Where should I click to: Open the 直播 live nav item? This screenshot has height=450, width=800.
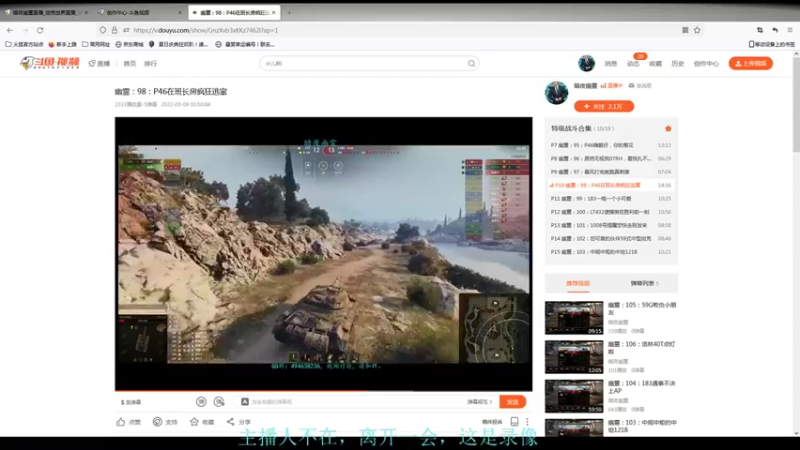(99, 64)
